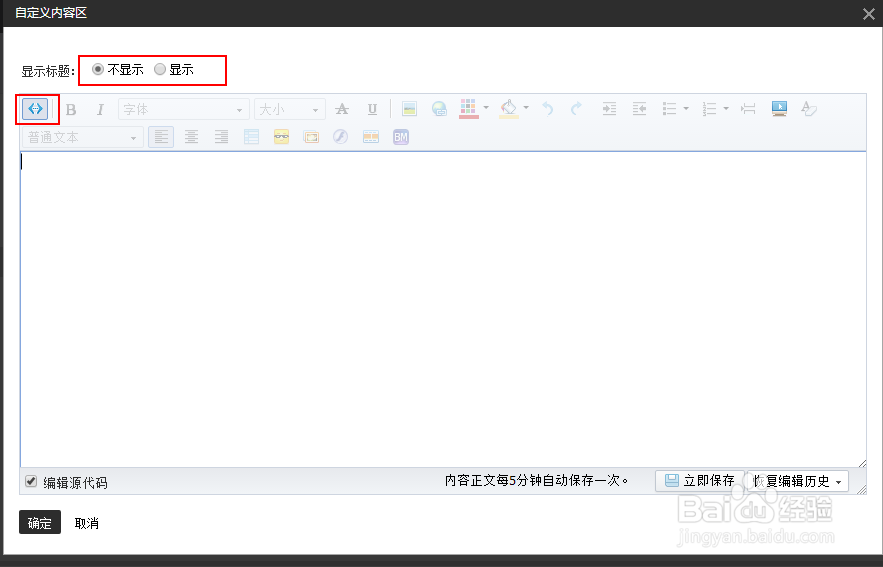The image size is (883, 567).
Task: Insert a table
Action: coord(251,137)
